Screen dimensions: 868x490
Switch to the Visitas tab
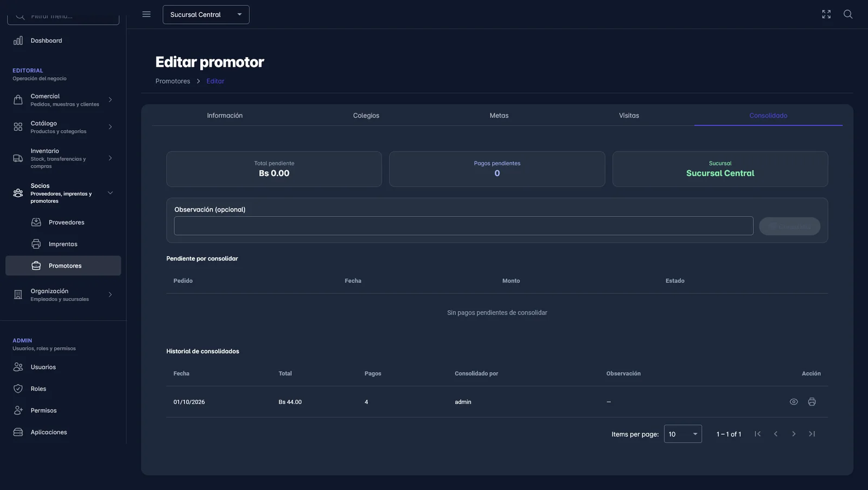(x=629, y=116)
